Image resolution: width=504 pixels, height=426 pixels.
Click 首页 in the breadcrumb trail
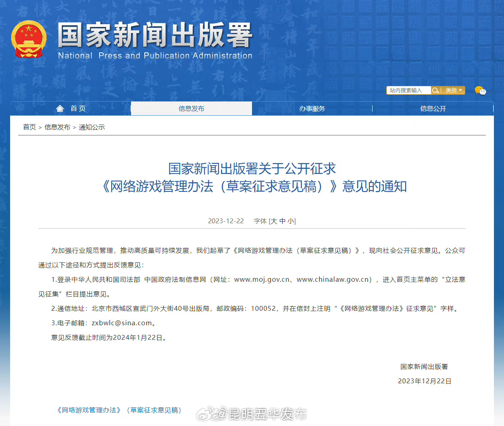pyautogui.click(x=29, y=127)
